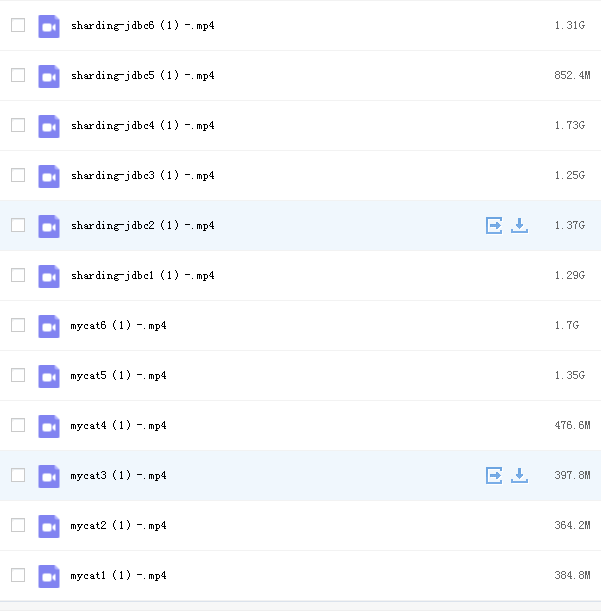Click the 384.8M file size value
The image size is (601, 612).
pos(573,575)
